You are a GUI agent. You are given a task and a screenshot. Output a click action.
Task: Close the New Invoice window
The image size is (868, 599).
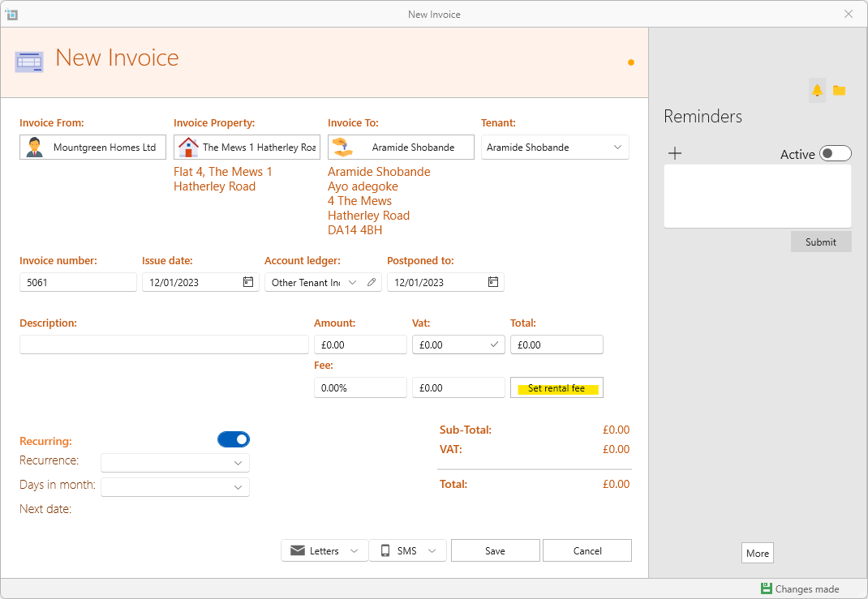click(x=848, y=14)
